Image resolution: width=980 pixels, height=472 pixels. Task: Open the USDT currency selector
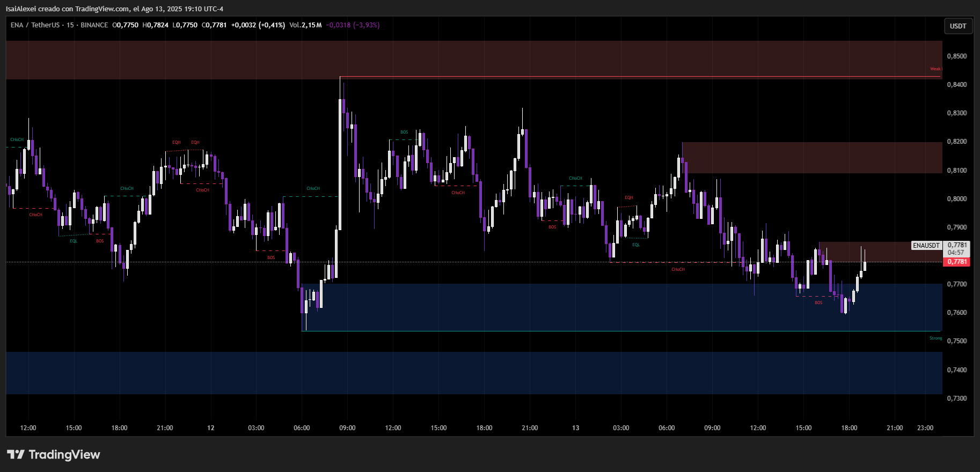pyautogui.click(x=958, y=26)
